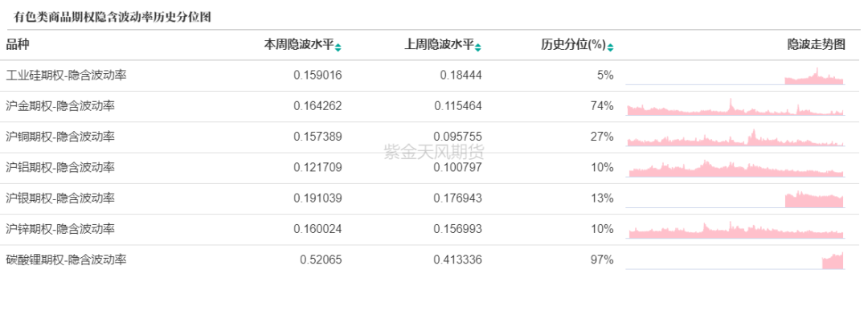The image size is (868, 315).
Task: Open the 沪金期权 volatility trend sparkline
Action: click(x=735, y=107)
